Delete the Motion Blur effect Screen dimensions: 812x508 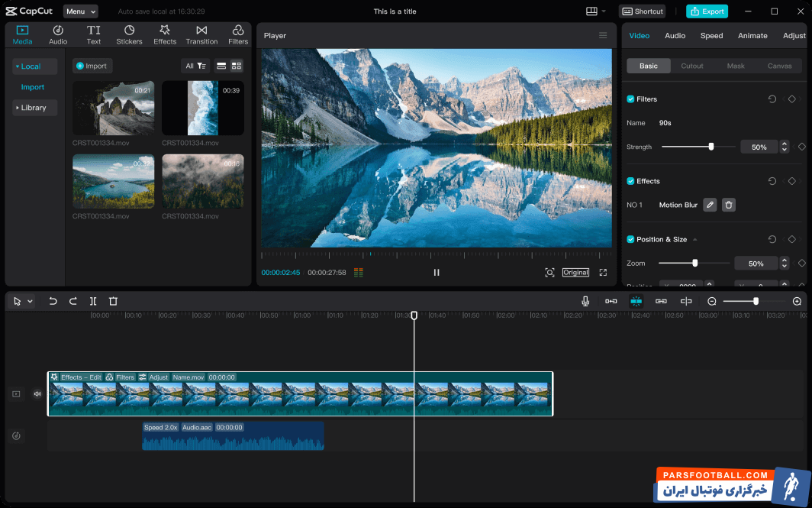tap(729, 205)
